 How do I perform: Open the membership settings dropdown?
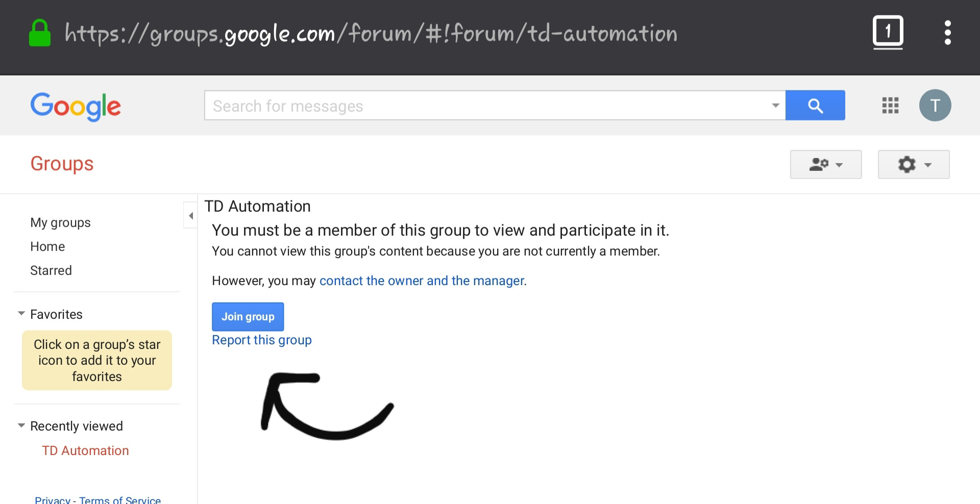[x=825, y=164]
